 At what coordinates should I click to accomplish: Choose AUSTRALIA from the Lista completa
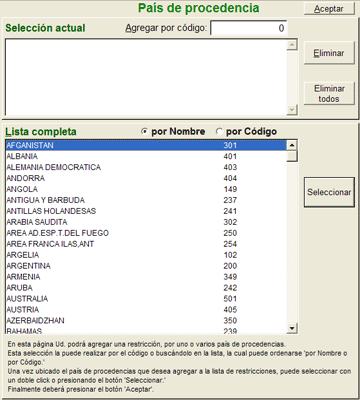pyautogui.click(x=146, y=299)
